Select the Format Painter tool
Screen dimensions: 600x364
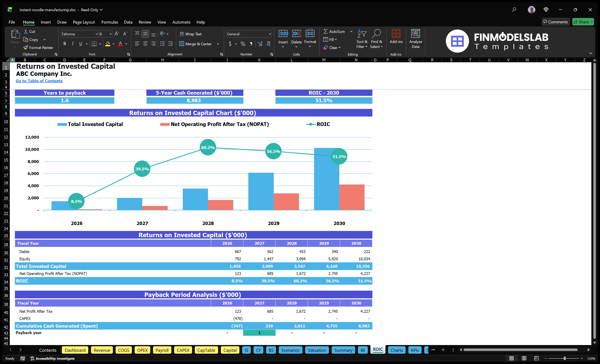[x=38, y=48]
